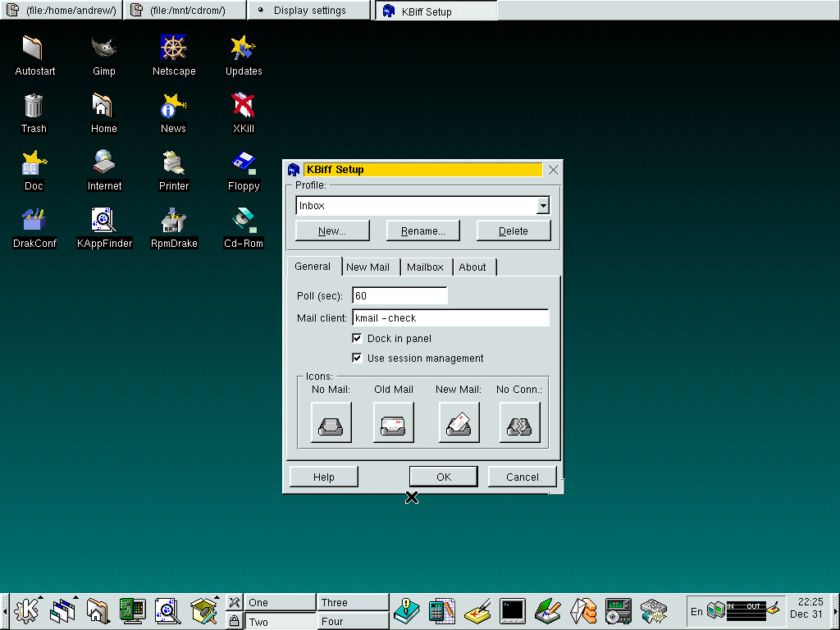Open the About tab
Screen dimensions: 840x630
(472, 267)
